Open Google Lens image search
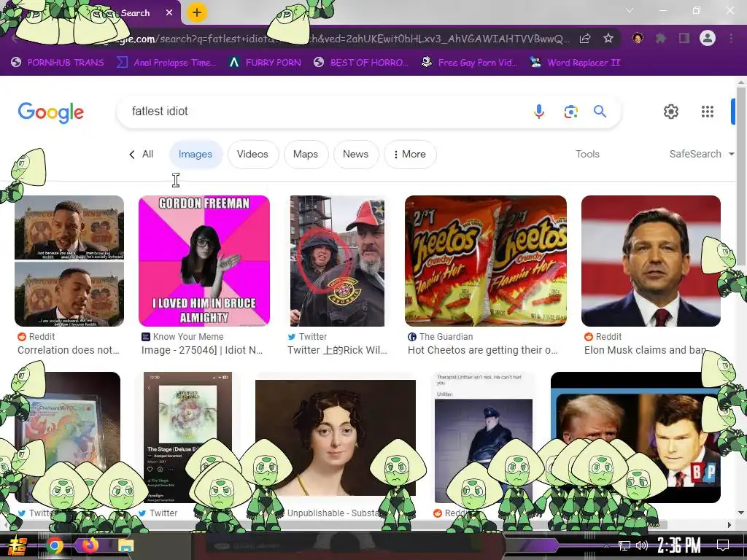The width and height of the screenshot is (747, 560). pyautogui.click(x=570, y=112)
